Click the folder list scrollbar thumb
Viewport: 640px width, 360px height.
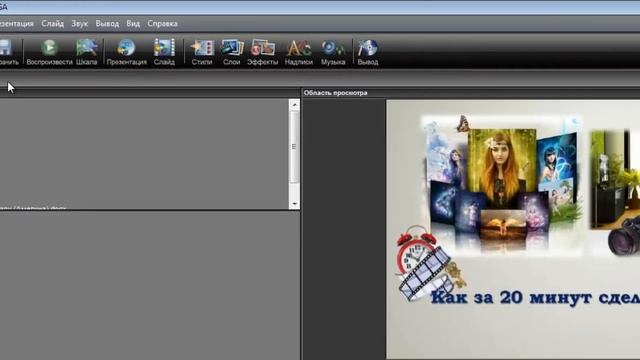(x=294, y=147)
